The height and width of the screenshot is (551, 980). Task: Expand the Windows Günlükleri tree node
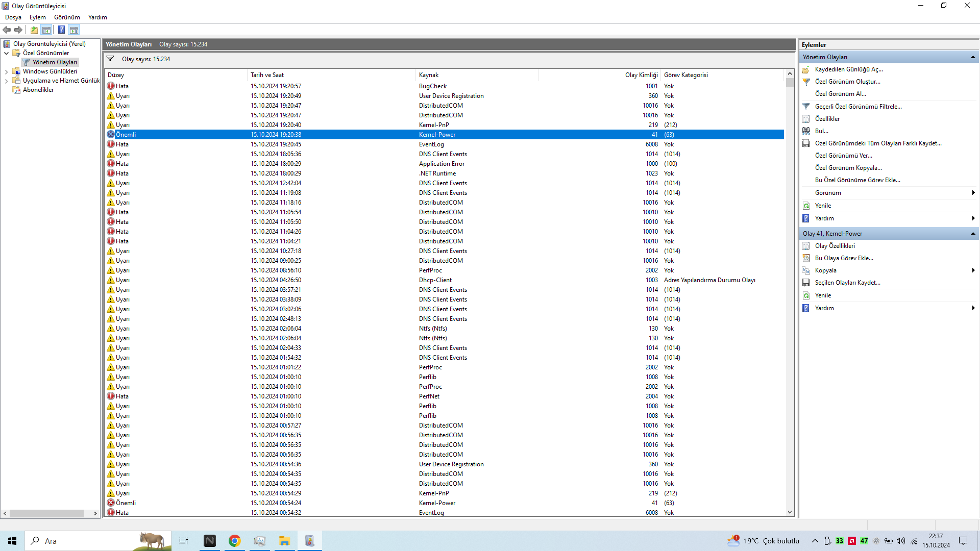click(6, 72)
